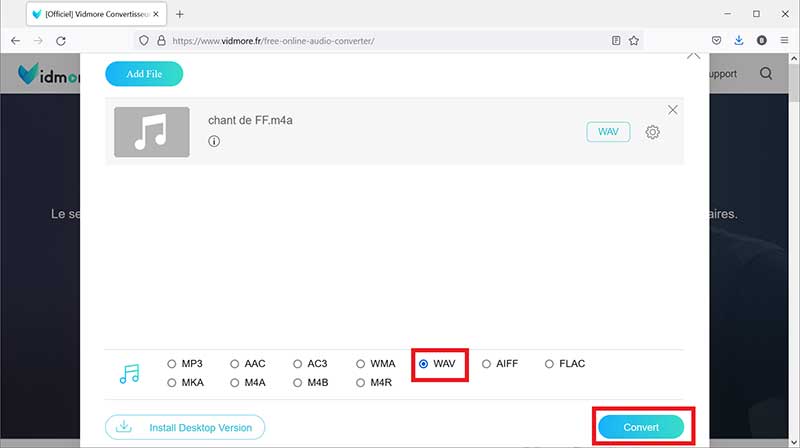The image size is (800, 448).
Task: Bookmark the page with the star icon
Action: pos(633,41)
